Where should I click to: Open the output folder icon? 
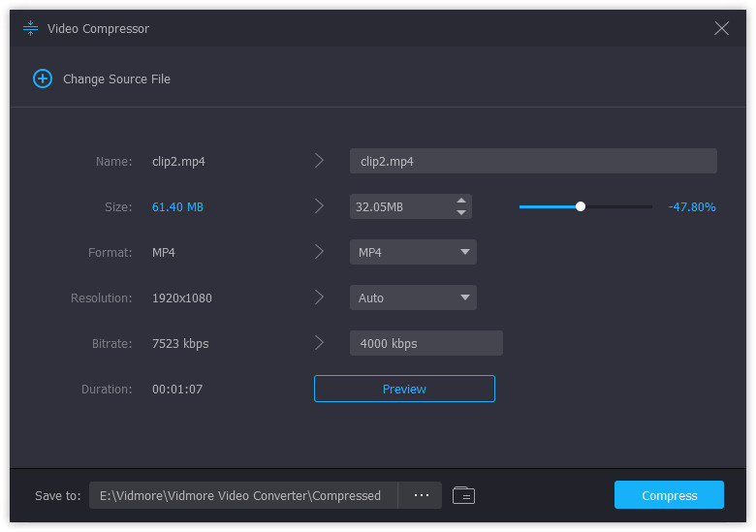[x=463, y=495]
